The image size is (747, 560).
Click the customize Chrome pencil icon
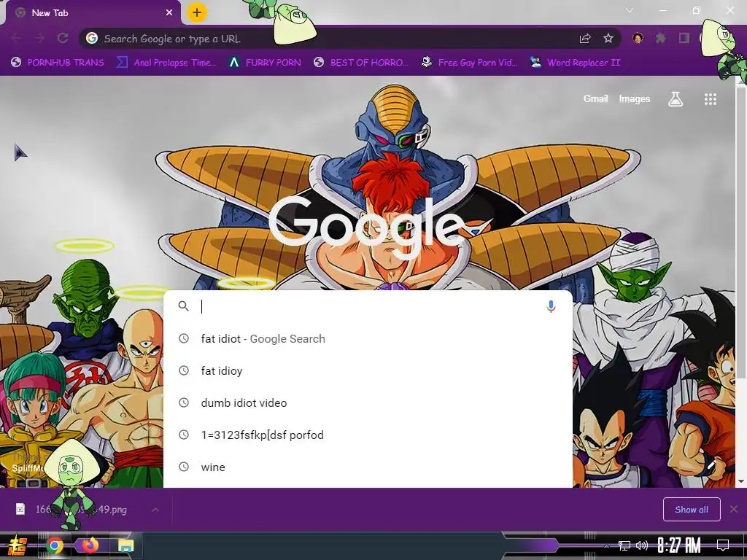click(711, 464)
